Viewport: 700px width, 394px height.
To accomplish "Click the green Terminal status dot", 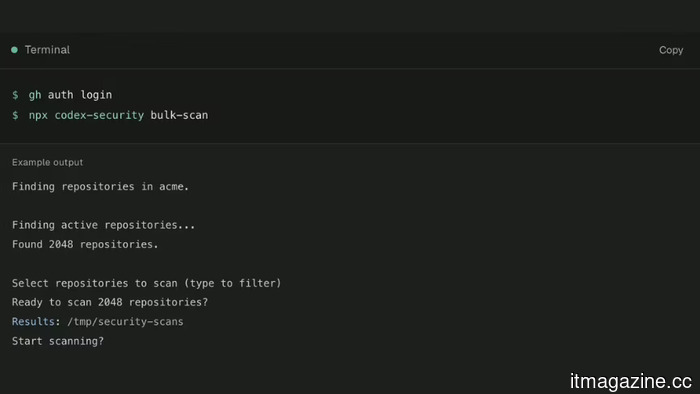I will [15, 50].
